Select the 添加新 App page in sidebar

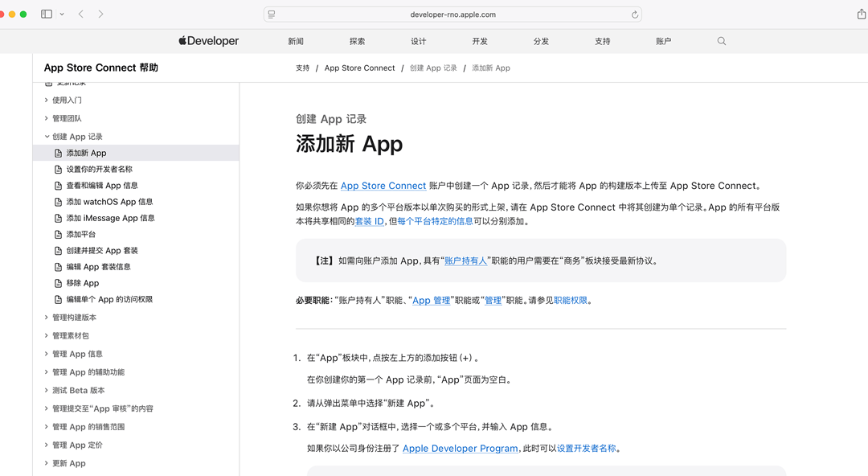pos(136,153)
